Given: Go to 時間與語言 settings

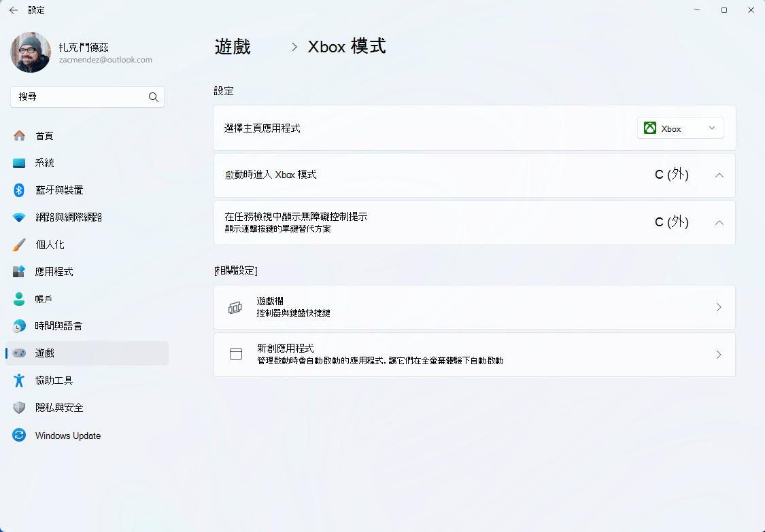Looking at the screenshot, I should (x=87, y=325).
